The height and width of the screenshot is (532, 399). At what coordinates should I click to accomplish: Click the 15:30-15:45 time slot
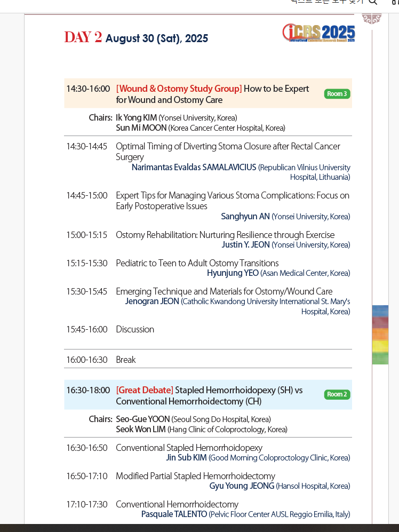pyautogui.click(x=87, y=291)
